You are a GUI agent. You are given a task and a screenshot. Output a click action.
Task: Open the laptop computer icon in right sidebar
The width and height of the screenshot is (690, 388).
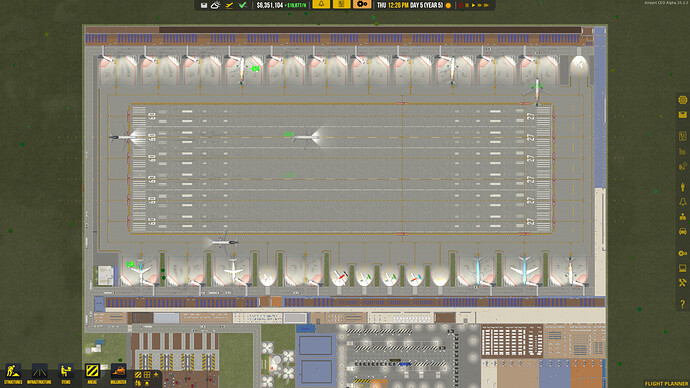pos(683,268)
